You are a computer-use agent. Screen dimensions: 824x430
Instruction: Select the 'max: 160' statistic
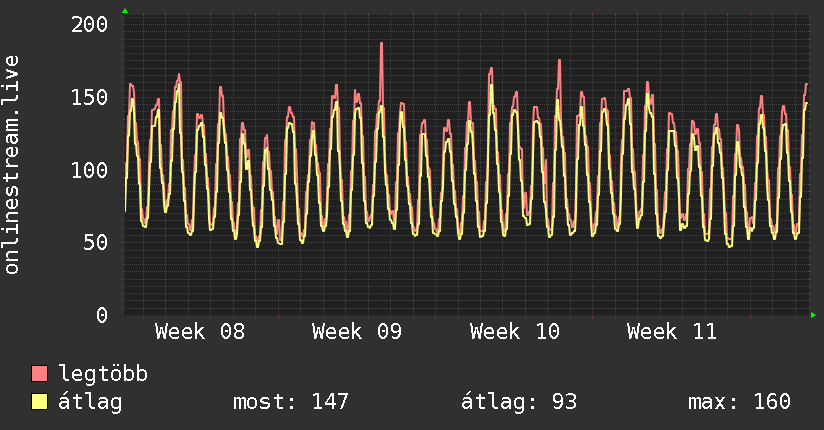[x=739, y=402]
